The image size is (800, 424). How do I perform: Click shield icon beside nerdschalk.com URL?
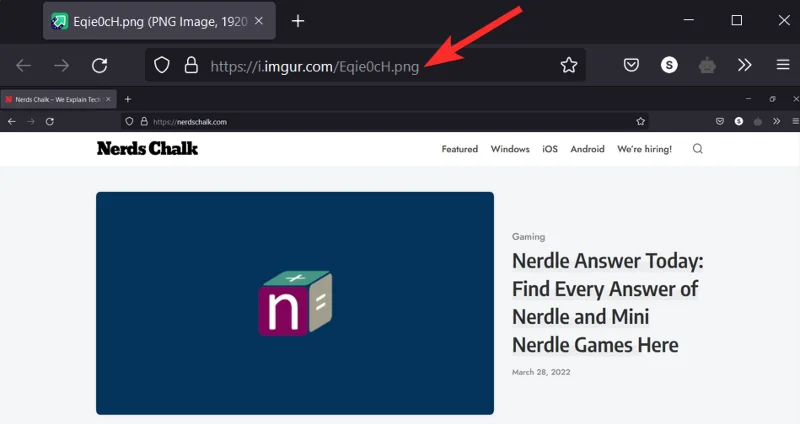pyautogui.click(x=129, y=121)
